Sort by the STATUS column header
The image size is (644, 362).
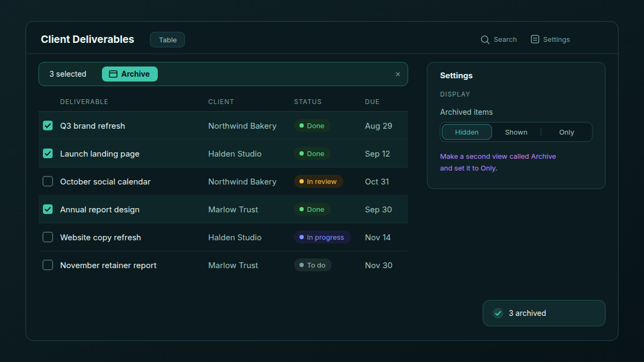[x=308, y=101]
